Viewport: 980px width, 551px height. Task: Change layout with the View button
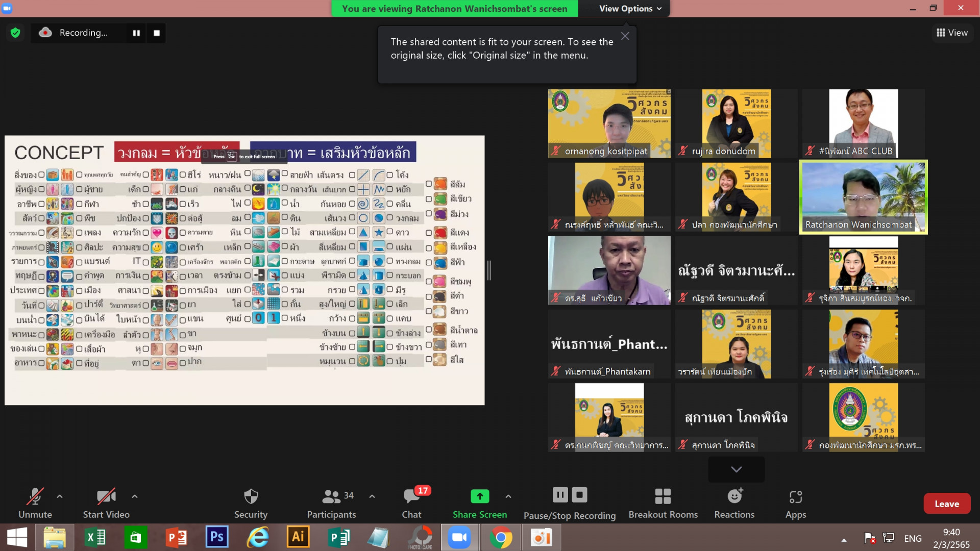952,33
